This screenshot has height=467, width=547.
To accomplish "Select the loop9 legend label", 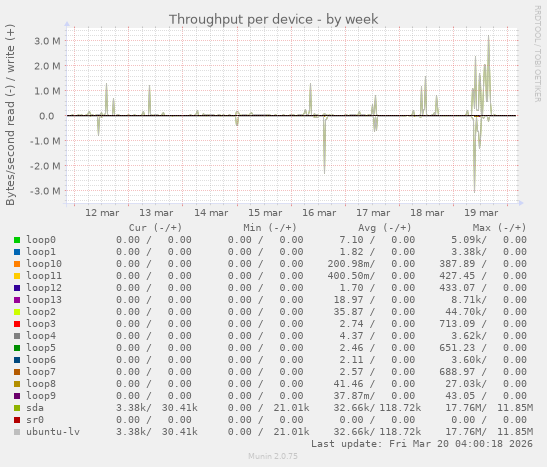I will pos(41,396).
